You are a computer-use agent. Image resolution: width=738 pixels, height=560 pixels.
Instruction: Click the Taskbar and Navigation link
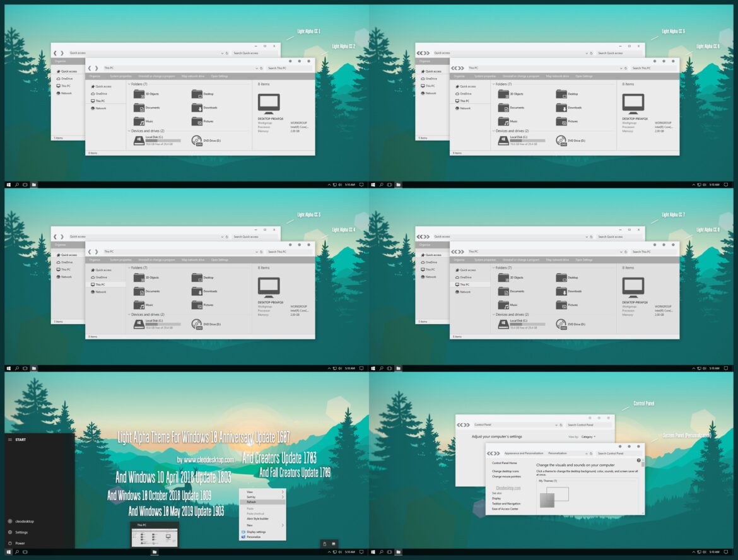pos(506,503)
